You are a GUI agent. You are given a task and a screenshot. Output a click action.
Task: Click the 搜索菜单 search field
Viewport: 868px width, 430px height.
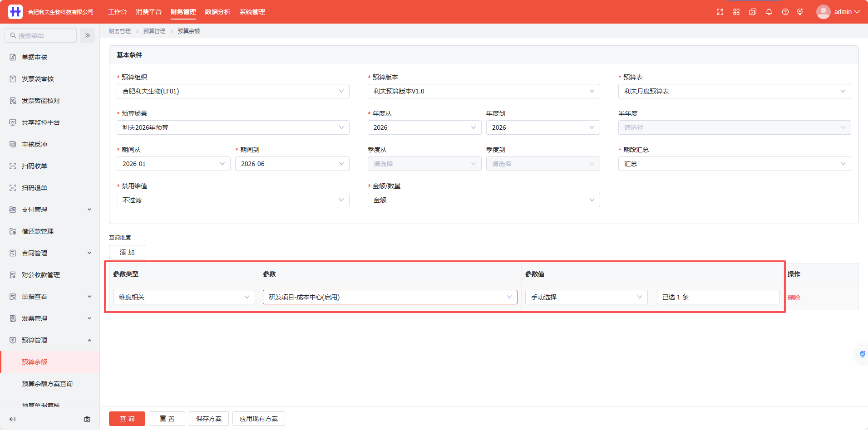click(x=41, y=35)
